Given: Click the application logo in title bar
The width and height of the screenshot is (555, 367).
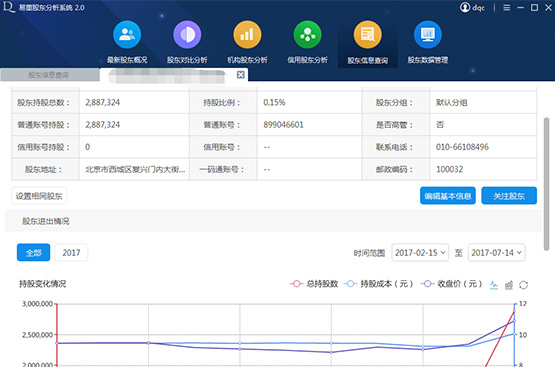Looking at the screenshot, I should (x=8, y=7).
